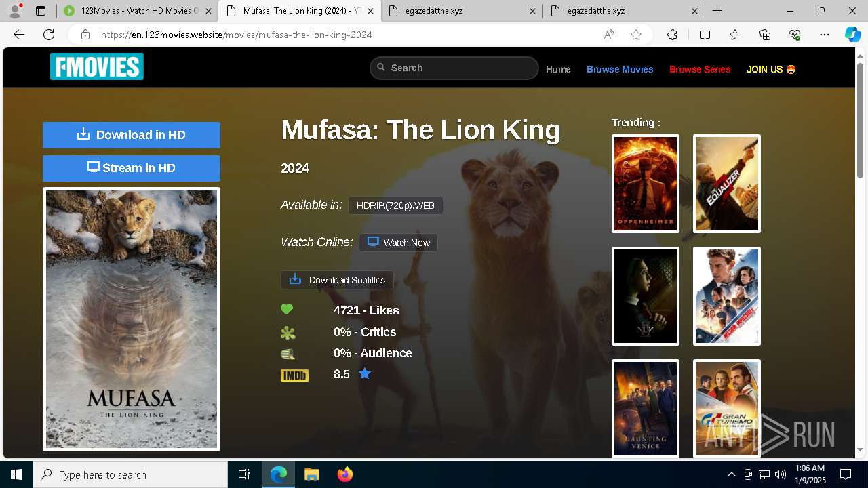The image size is (868, 488).
Task: Open Browser essentials heart icon
Action: tap(795, 35)
